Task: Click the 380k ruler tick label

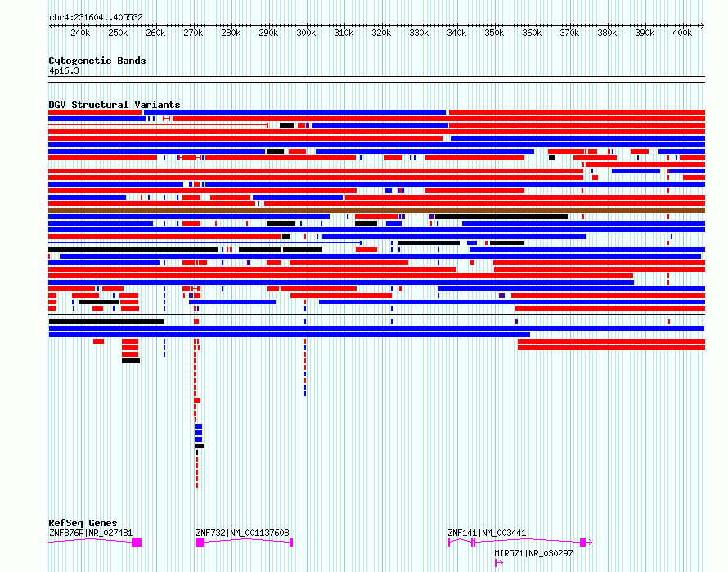Action: (607, 33)
